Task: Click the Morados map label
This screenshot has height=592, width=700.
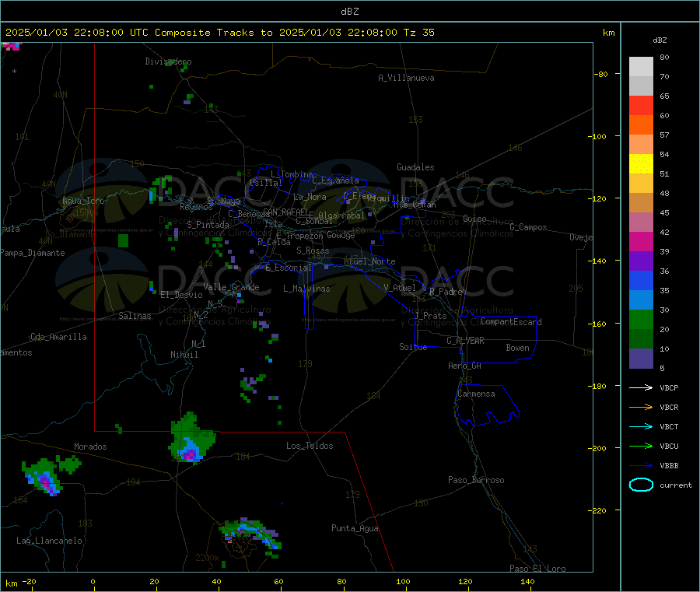Action: (90, 447)
